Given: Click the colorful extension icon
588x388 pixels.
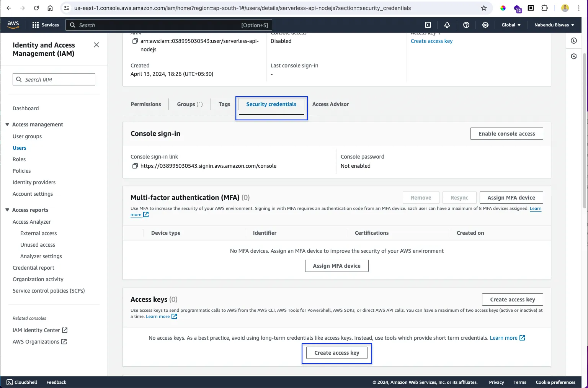Looking at the screenshot, I should [x=503, y=8].
